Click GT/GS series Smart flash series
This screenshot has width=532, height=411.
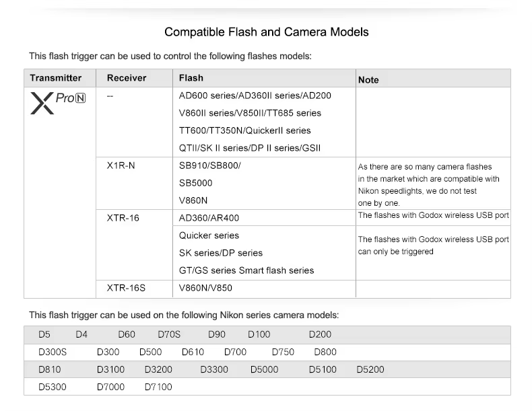[246, 270]
